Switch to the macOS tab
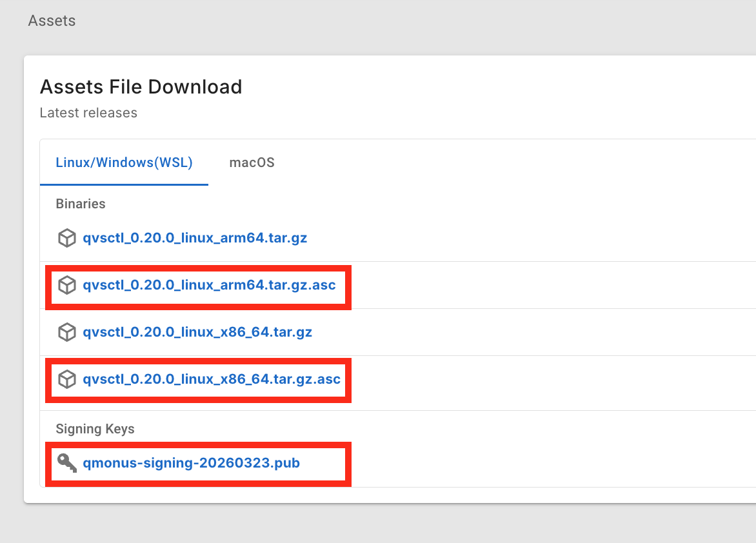 point(252,163)
